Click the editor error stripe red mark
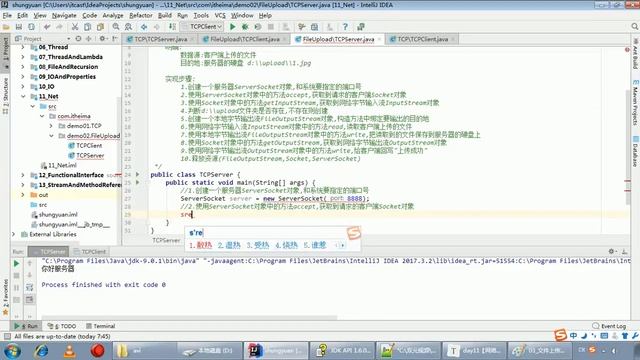 point(627,181)
